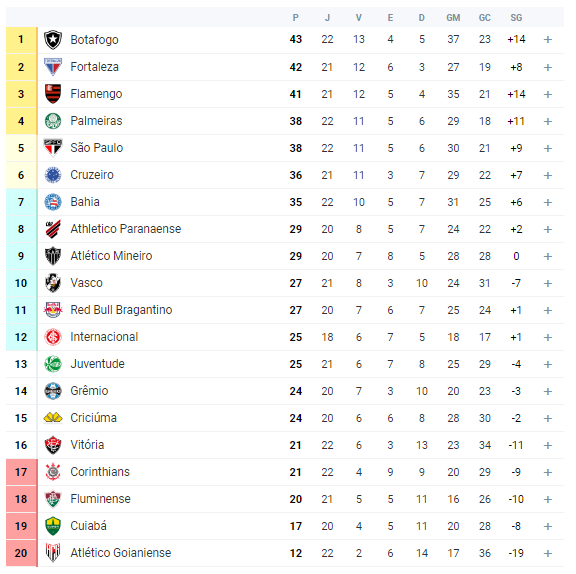Click the Fortaleza team badge
Viewport: 576px width, 574px height.
53,67
